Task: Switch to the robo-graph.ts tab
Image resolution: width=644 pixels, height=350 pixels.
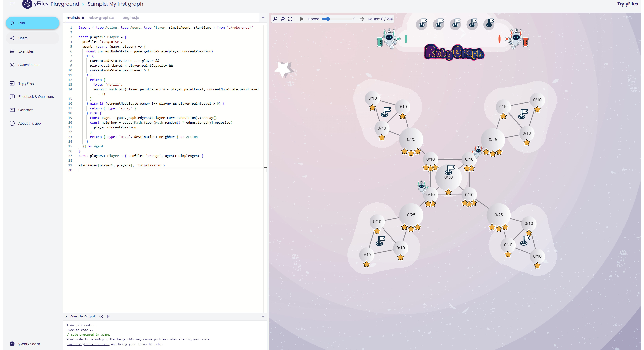Action: coord(101,17)
